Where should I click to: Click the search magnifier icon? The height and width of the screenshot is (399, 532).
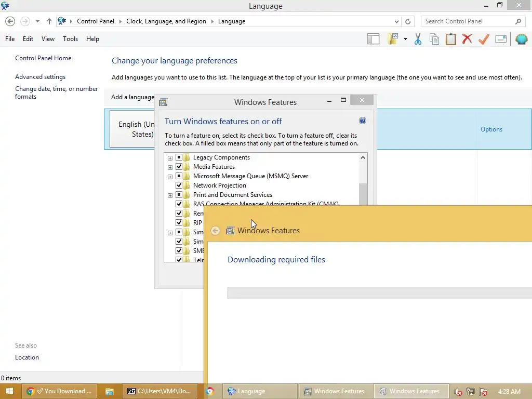point(518,21)
